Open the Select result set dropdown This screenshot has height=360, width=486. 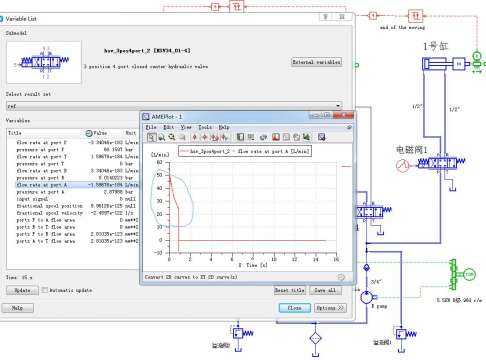[174, 106]
